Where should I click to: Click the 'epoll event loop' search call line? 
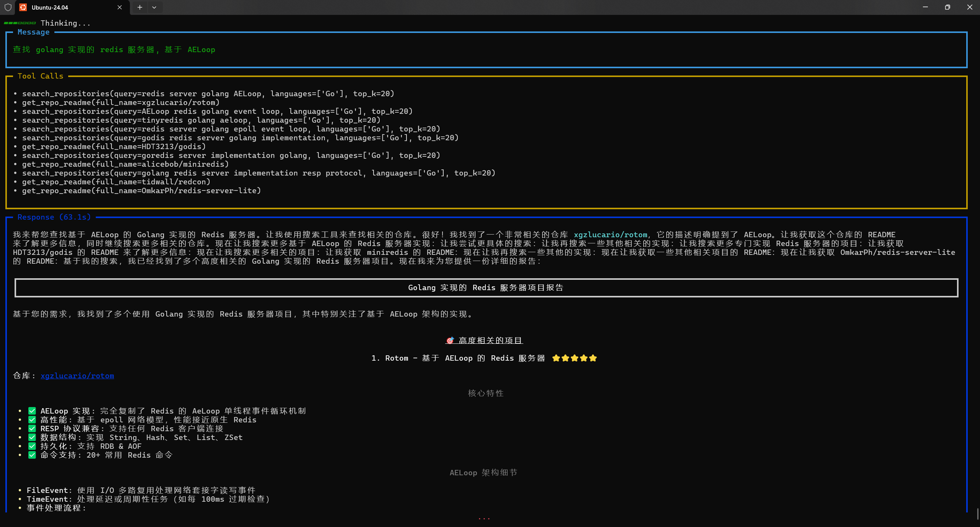pos(231,129)
